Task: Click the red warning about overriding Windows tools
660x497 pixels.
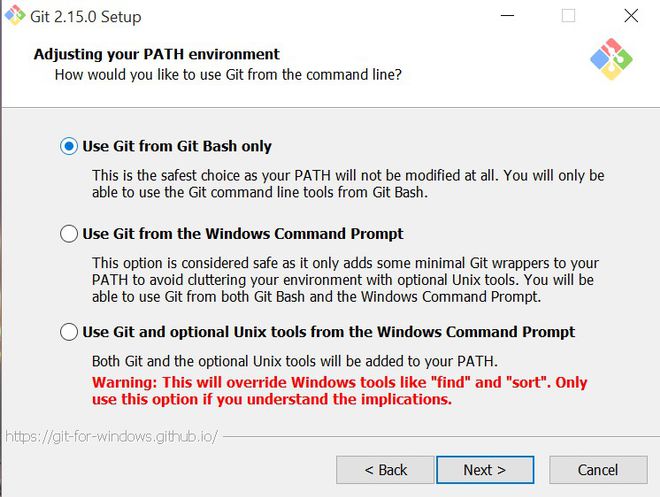Action: (x=340, y=391)
